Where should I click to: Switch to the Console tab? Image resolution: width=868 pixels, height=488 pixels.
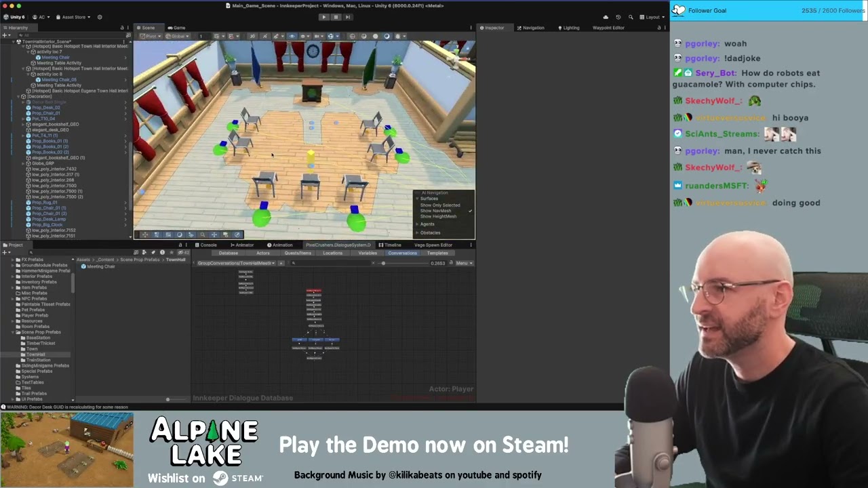(x=206, y=245)
